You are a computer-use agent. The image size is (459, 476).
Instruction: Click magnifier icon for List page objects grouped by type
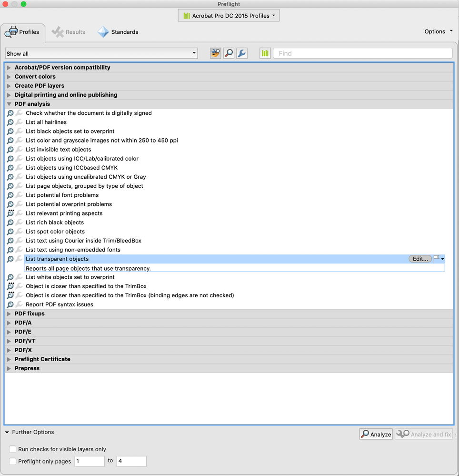point(10,186)
